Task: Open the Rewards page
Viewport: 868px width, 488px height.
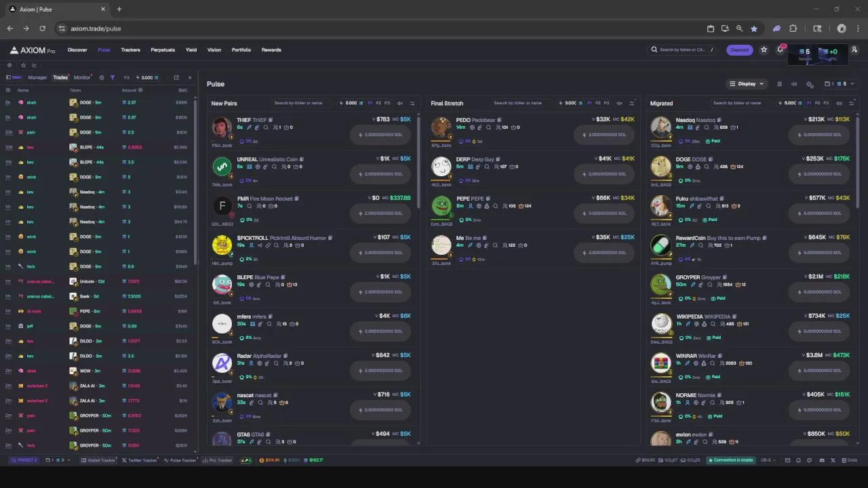Action: 271,49
